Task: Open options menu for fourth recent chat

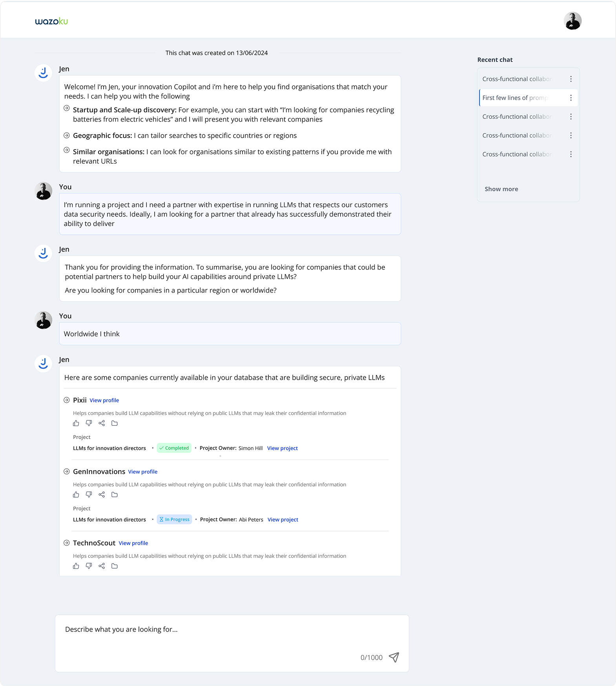Action: pyautogui.click(x=571, y=135)
